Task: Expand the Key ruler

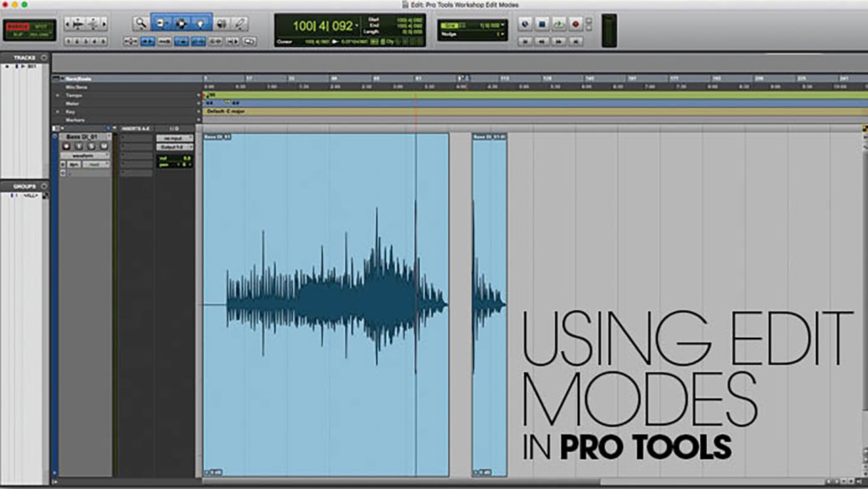Action: coord(58,112)
